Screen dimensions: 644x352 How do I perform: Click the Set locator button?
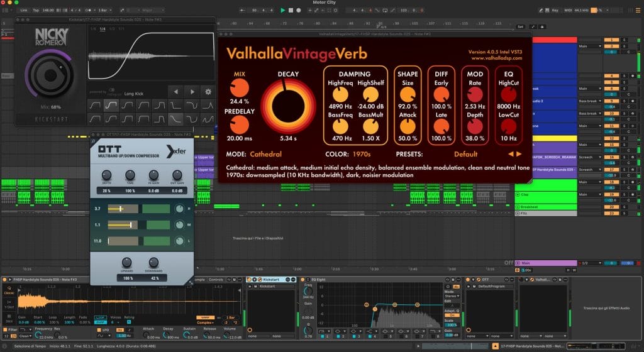pos(520,26)
